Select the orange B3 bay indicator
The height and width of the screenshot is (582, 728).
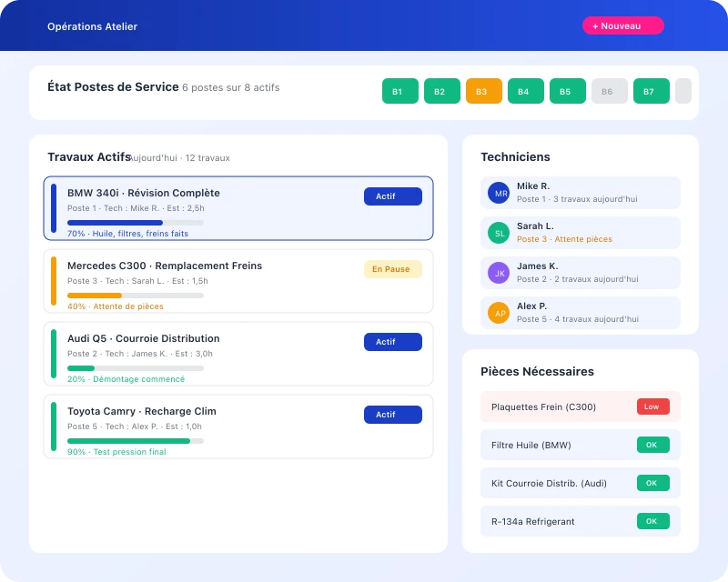point(483,91)
